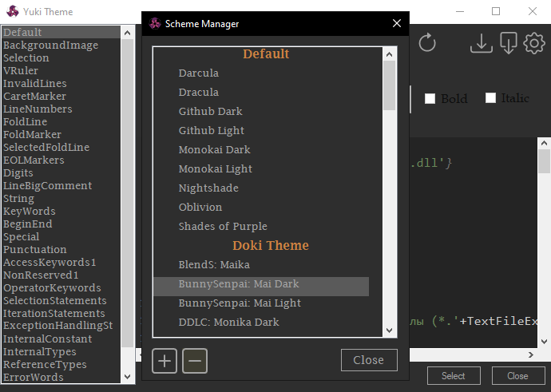
Task: Open the settings gear icon
Action: [533, 43]
